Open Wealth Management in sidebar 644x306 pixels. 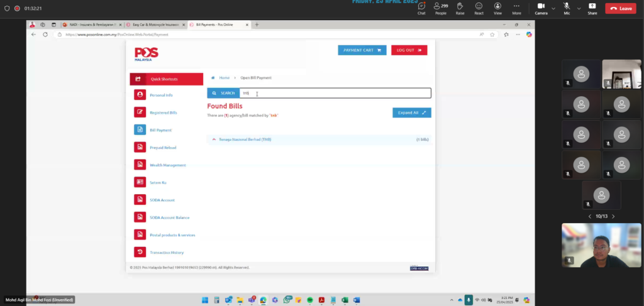click(167, 165)
